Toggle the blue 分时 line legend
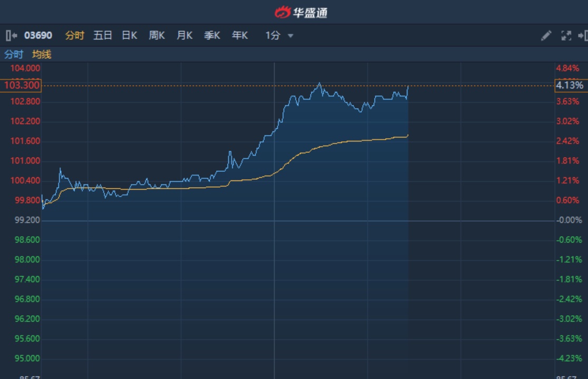Screen dimensions: 588x379 pos(14,54)
